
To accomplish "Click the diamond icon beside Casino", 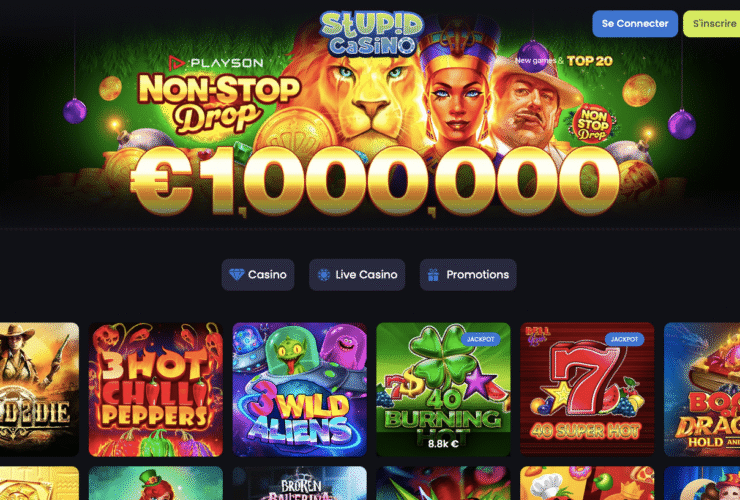I will pyautogui.click(x=236, y=274).
